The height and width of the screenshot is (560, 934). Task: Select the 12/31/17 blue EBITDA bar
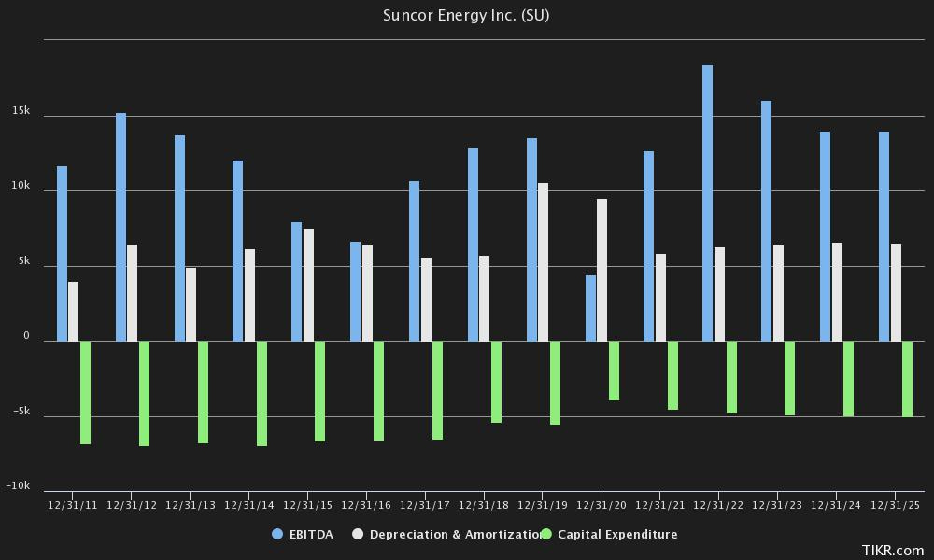pyautogui.click(x=414, y=260)
